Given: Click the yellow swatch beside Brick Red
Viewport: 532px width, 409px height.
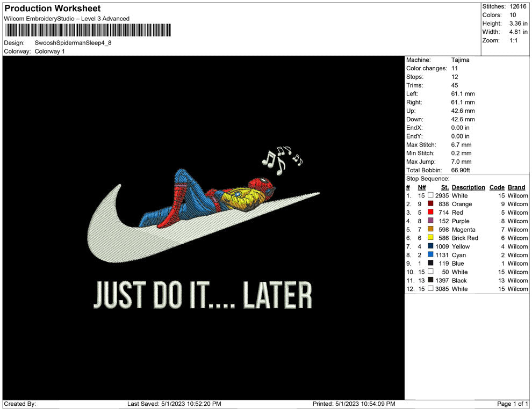Looking at the screenshot, I should [x=430, y=238].
